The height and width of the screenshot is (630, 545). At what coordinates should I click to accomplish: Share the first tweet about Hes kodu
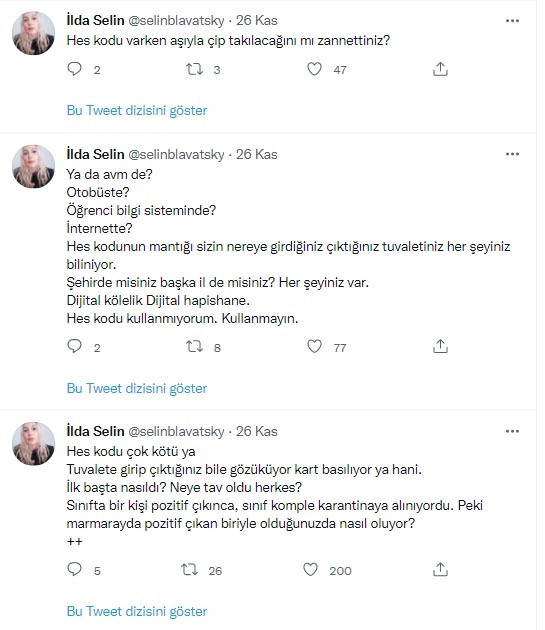pyautogui.click(x=441, y=69)
